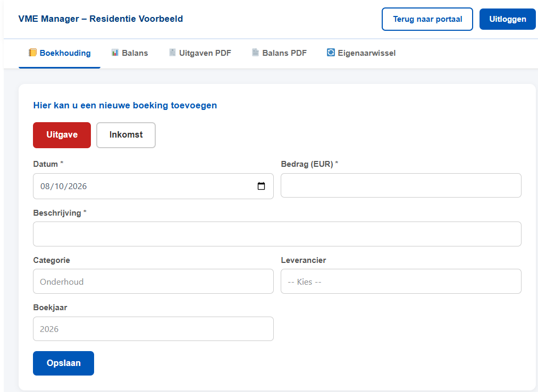
Task: Go to the Eigenaarwissel tab
Action: (361, 53)
